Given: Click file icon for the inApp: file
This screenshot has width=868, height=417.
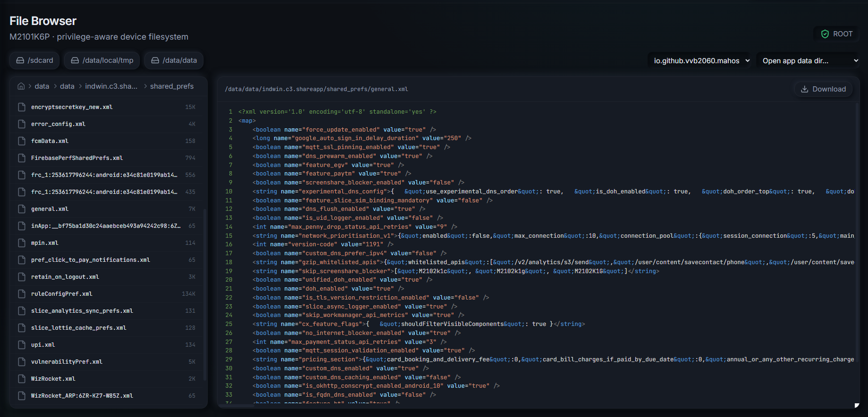Looking at the screenshot, I should coord(22,226).
